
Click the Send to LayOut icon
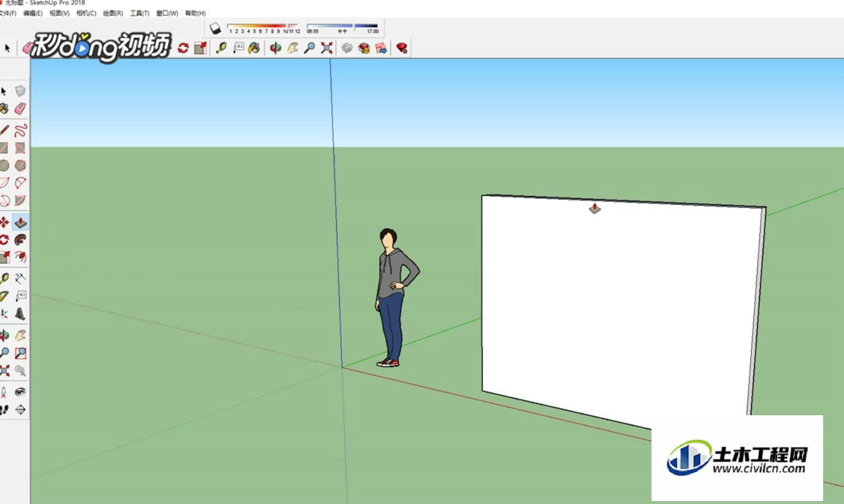click(381, 48)
